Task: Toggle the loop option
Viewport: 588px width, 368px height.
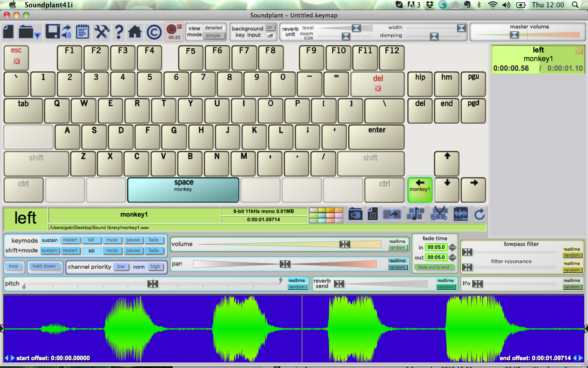Action: pyautogui.click(x=13, y=266)
